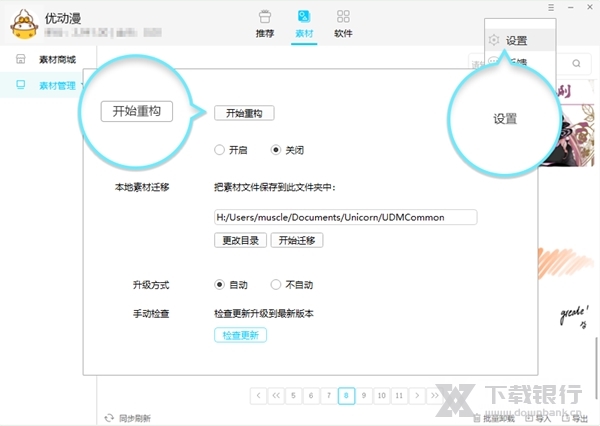The height and width of the screenshot is (426, 600).
Task: Go to page 7
Action: tap(328, 395)
